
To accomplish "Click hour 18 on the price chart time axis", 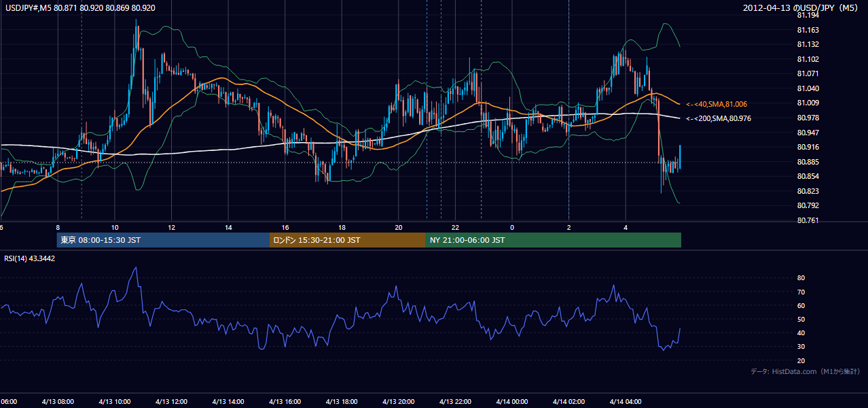I will (x=342, y=228).
